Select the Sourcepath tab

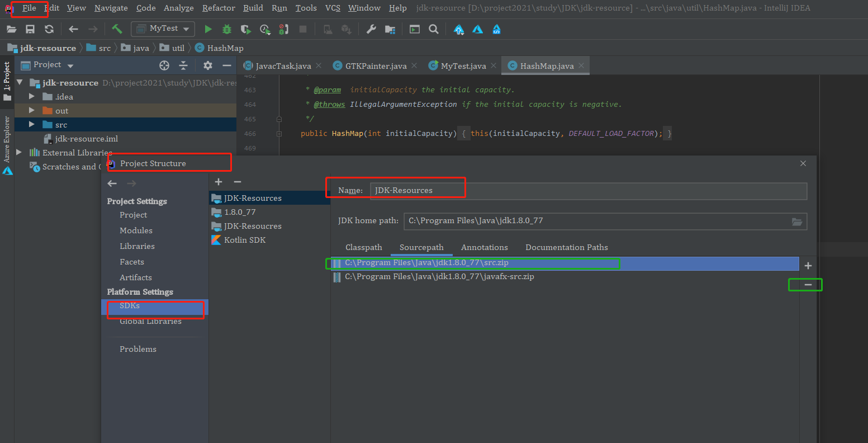click(x=421, y=247)
